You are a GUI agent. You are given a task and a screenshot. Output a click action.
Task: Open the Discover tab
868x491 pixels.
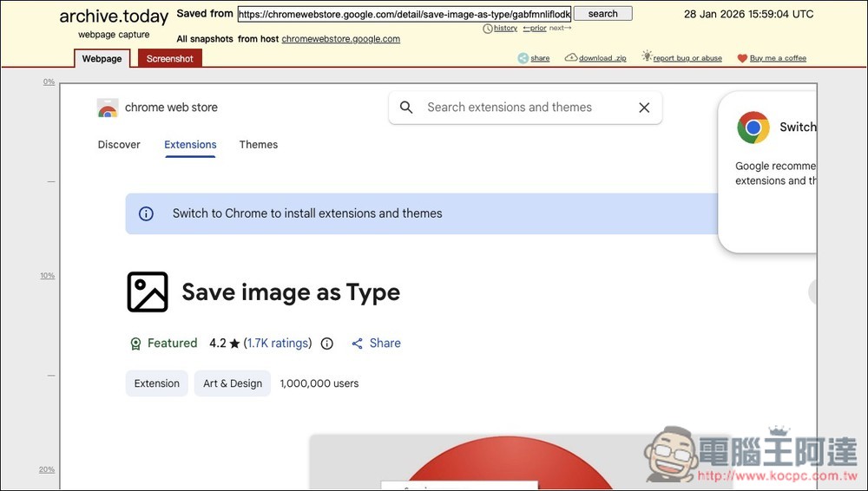[119, 145]
